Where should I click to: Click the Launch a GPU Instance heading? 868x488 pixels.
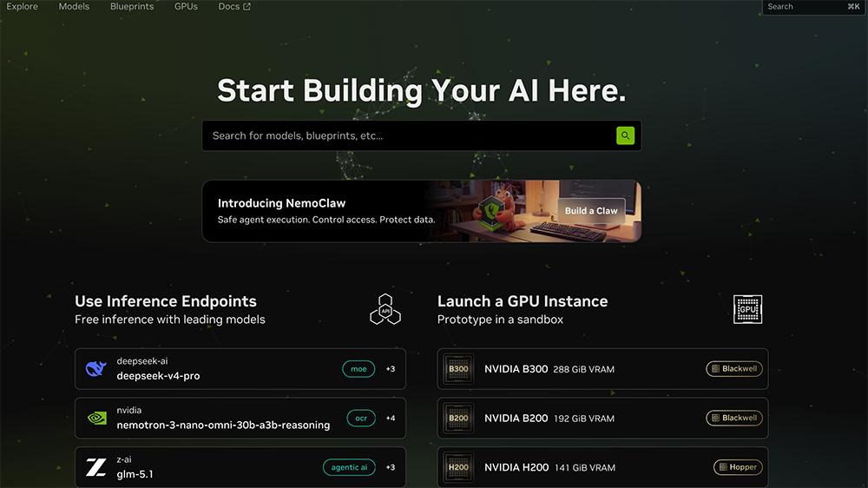pyautogui.click(x=523, y=300)
